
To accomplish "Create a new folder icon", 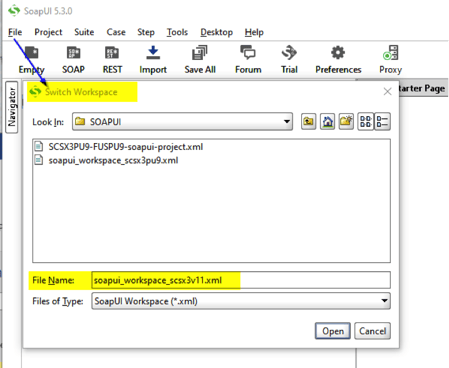I will click(x=346, y=121).
